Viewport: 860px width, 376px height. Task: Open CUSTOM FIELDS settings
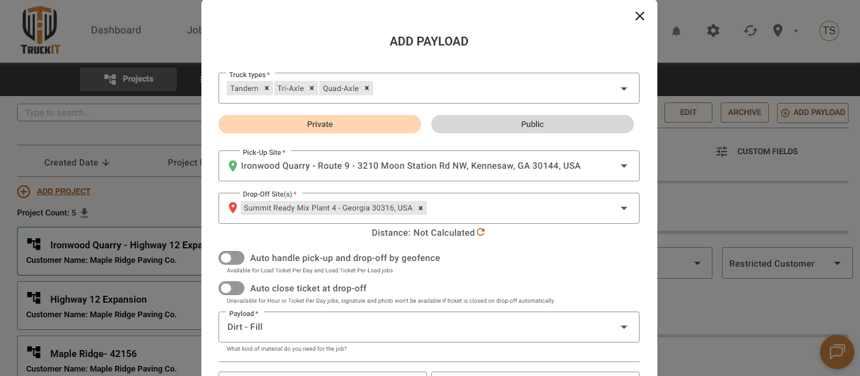[757, 151]
